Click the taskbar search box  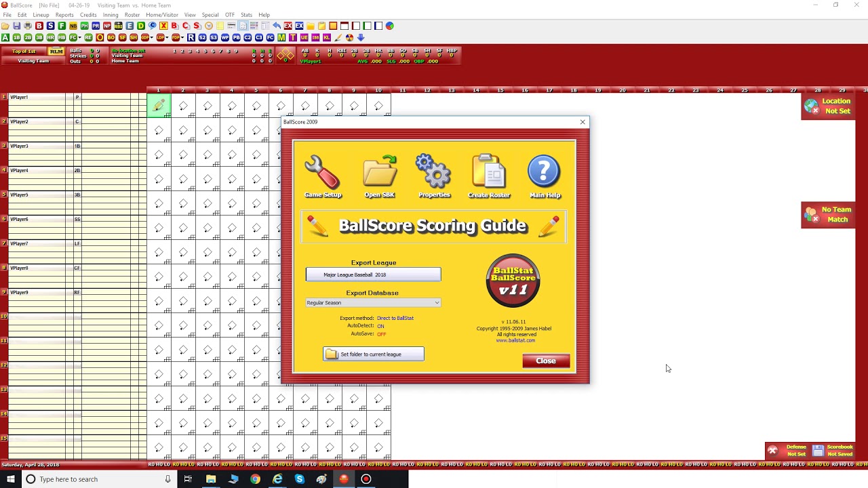[x=98, y=479]
